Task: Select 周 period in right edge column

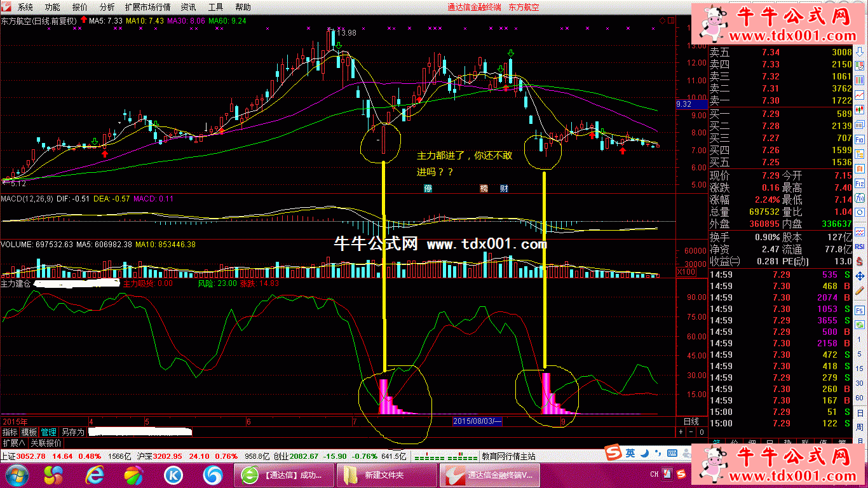Action: 859,428
